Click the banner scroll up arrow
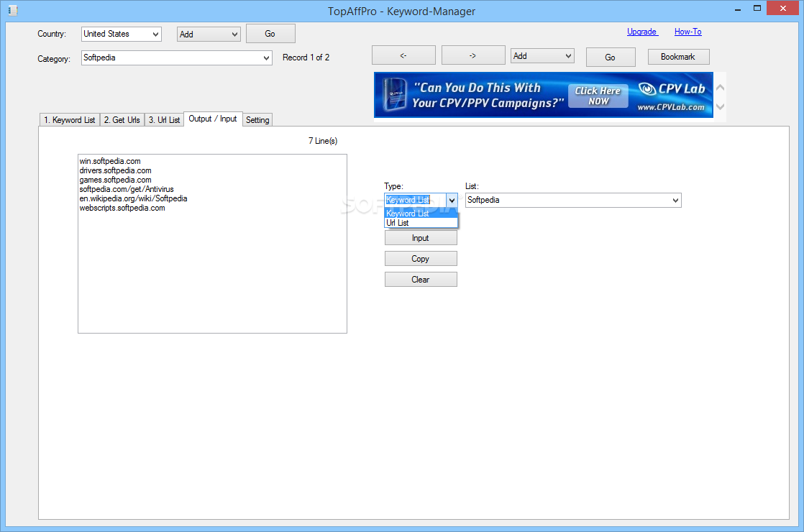 (720, 88)
